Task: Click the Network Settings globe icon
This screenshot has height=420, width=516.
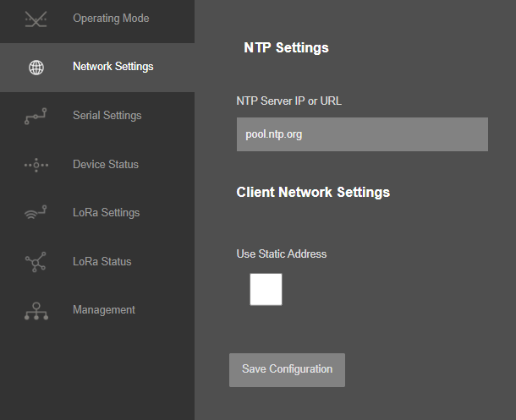Action: point(36,68)
